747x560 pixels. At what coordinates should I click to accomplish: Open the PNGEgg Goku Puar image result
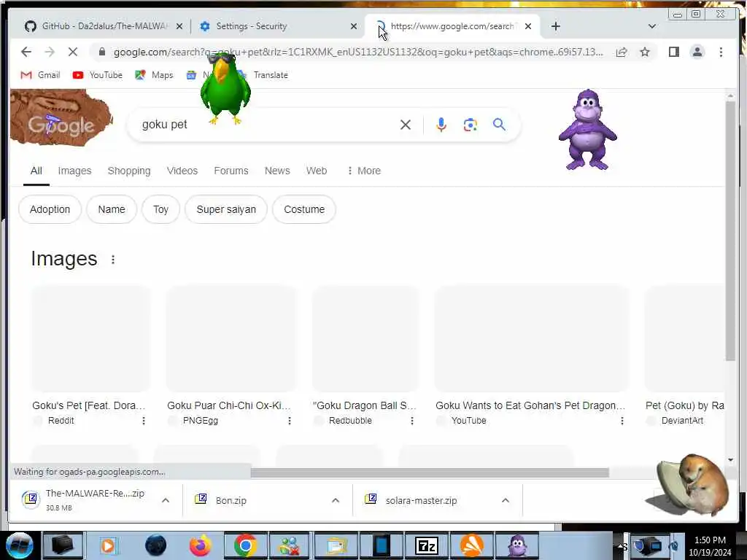click(231, 338)
